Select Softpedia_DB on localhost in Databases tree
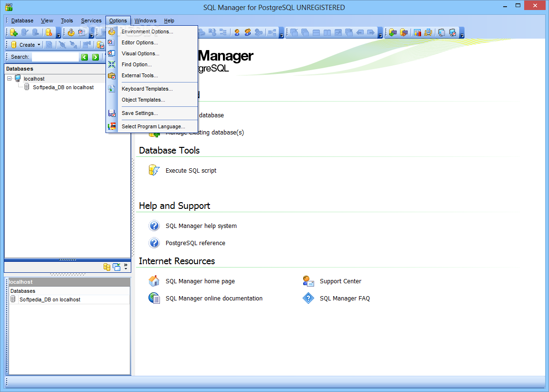549x392 pixels. tap(63, 87)
